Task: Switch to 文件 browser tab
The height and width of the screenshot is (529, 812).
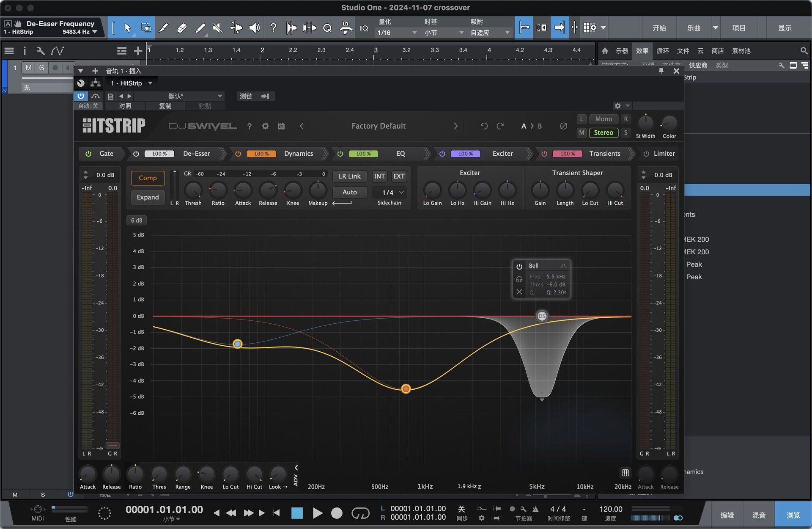Action: 683,51
